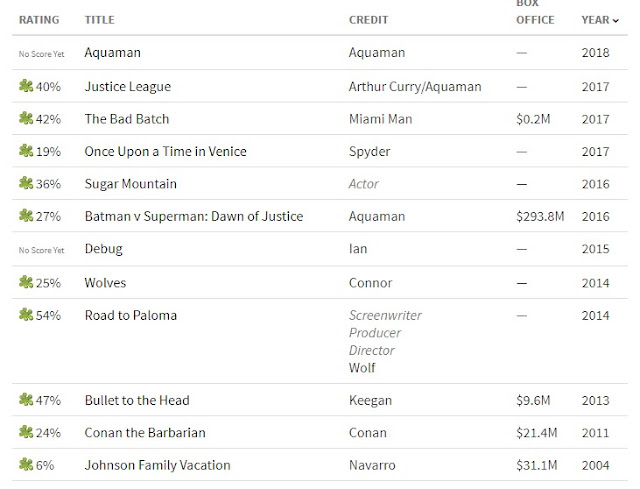Click the rotten splat icon for The Bad Batch
640x489 pixels.
(x=26, y=118)
